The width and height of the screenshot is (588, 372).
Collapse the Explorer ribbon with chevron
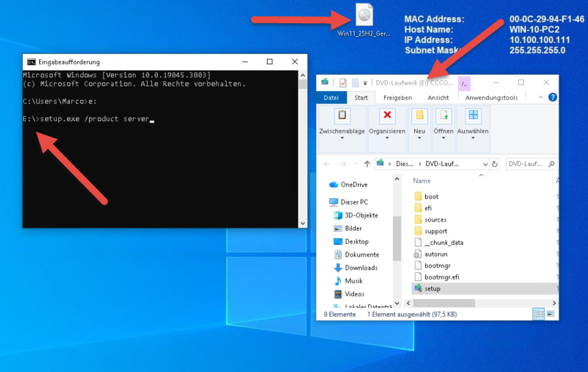pyautogui.click(x=541, y=98)
